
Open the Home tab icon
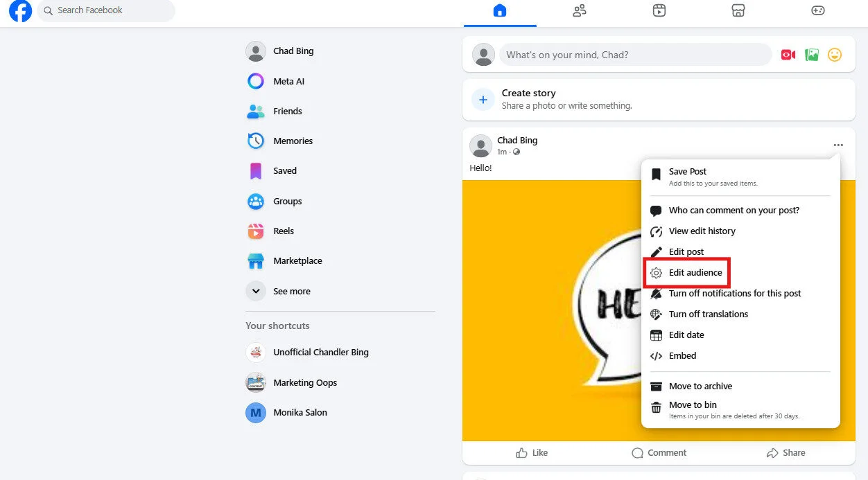[500, 10]
